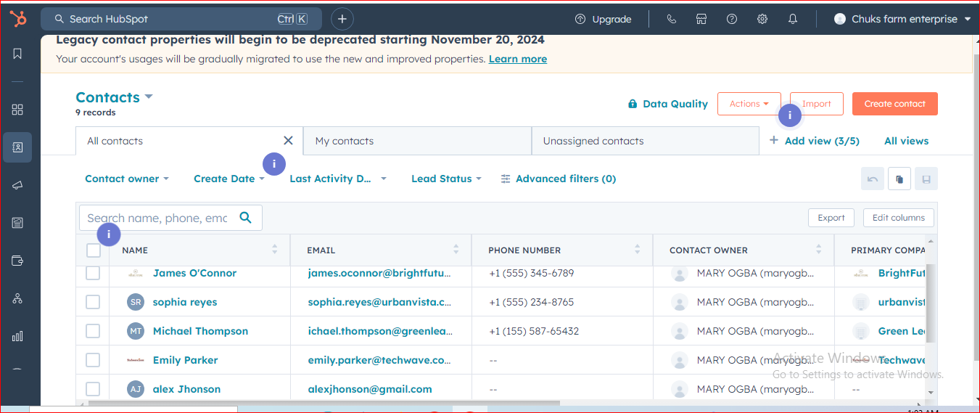980x413 pixels.
Task: Click the Upgrade button in top bar
Action: 603,19
